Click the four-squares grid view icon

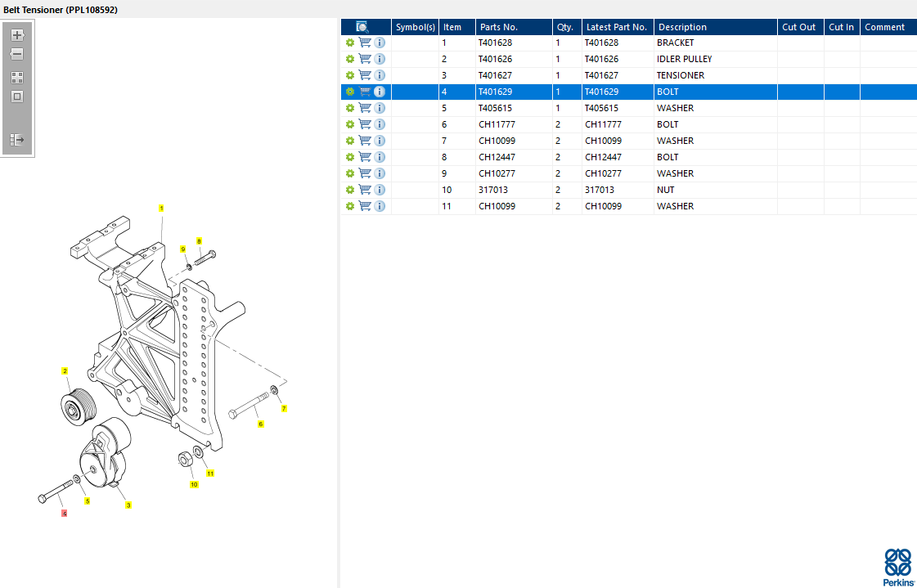pos(17,78)
